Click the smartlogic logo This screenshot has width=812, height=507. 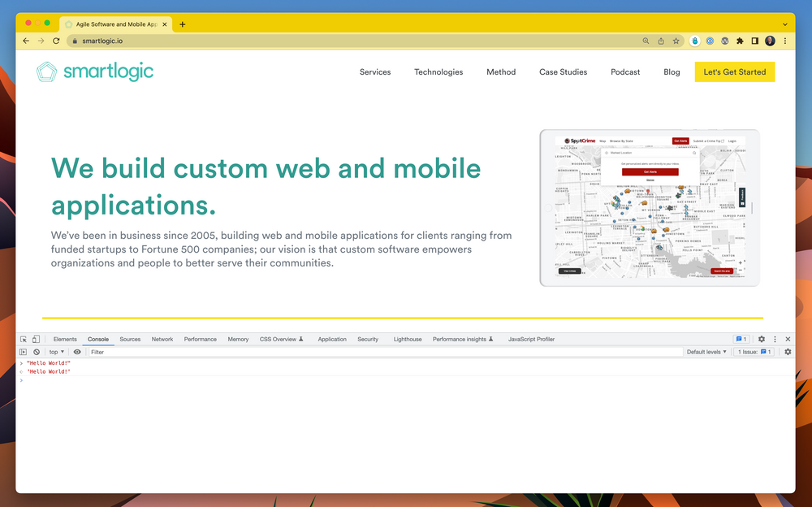pos(95,71)
